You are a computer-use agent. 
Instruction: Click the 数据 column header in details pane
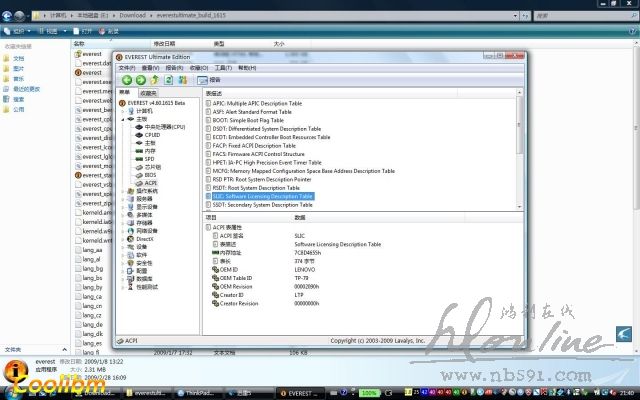coord(300,217)
